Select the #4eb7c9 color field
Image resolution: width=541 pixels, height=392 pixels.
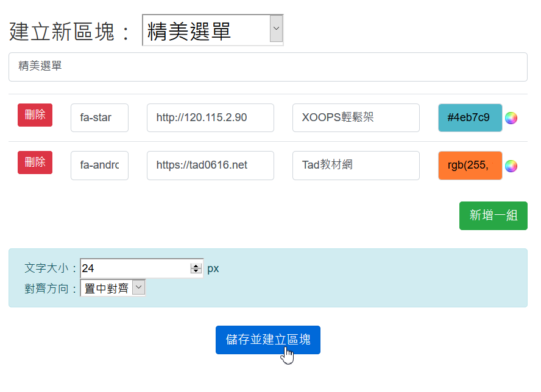click(470, 118)
